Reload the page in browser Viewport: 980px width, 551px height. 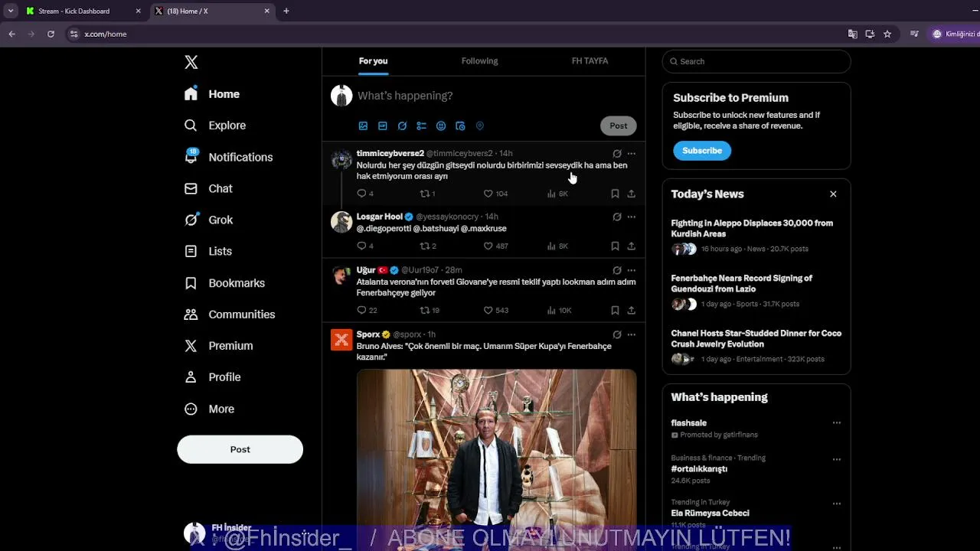51,34
